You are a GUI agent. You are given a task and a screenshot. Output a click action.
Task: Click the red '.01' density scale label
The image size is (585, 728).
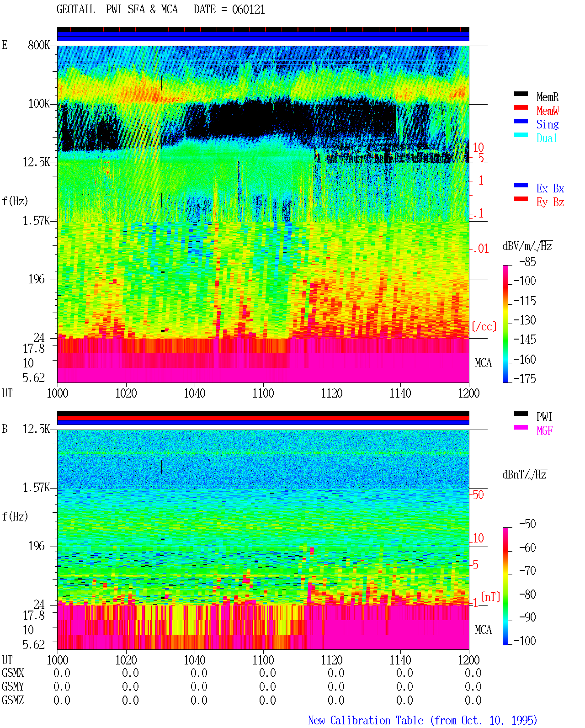coord(480,249)
